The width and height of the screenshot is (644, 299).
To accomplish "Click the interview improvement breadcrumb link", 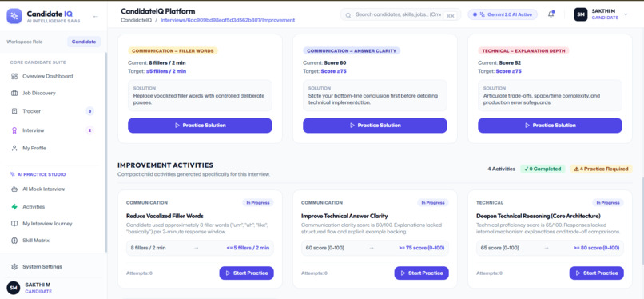I will (x=228, y=20).
